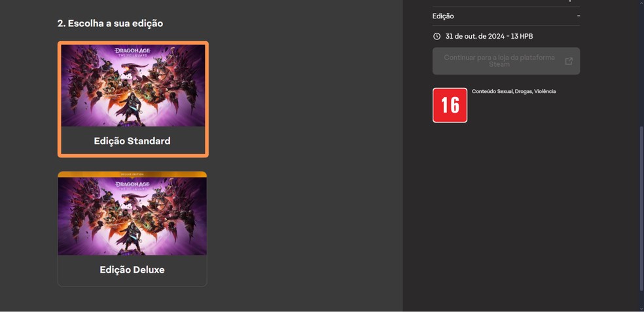Click Dragon Age logo on Deluxe artwork
This screenshot has width=644, height=312.
133,185
